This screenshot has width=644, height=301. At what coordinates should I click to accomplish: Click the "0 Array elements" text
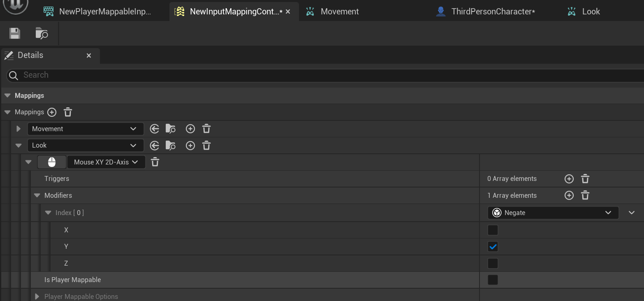(x=512, y=179)
